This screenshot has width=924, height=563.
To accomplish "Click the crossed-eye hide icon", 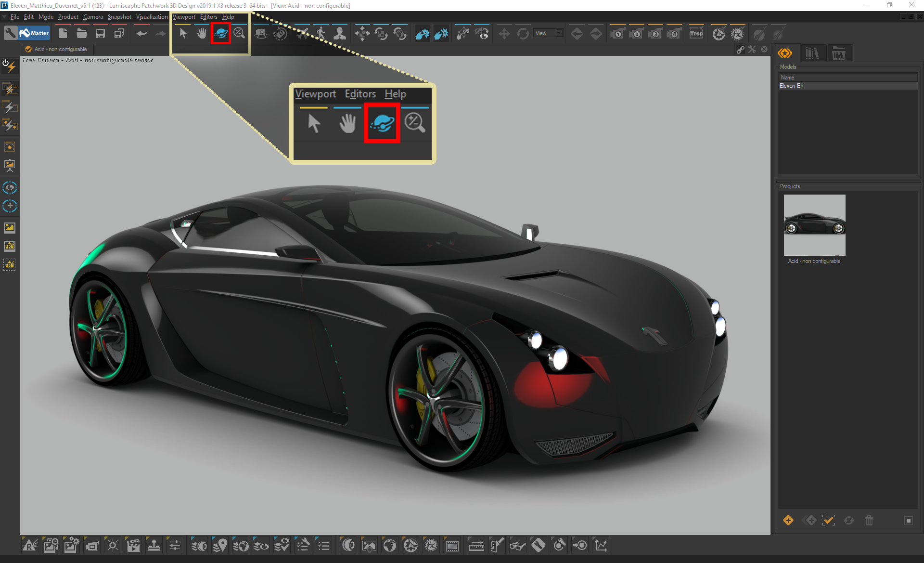I will point(482,33).
